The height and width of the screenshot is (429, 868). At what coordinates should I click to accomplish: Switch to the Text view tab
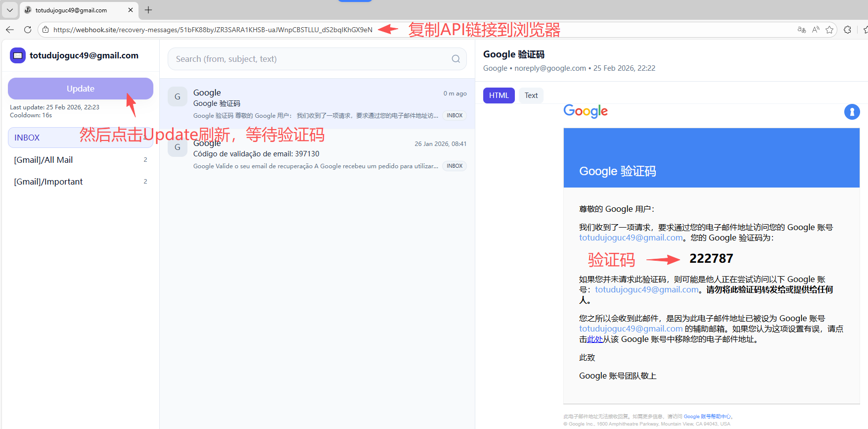click(x=531, y=95)
